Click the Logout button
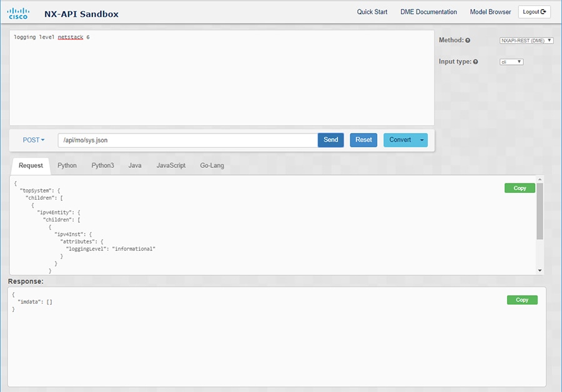 (x=534, y=12)
